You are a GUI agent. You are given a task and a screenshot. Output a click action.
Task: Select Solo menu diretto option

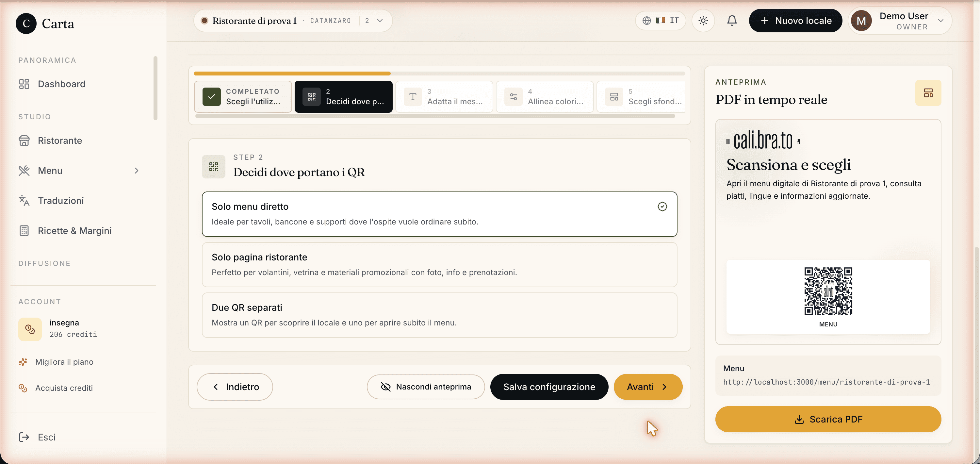pos(439,214)
